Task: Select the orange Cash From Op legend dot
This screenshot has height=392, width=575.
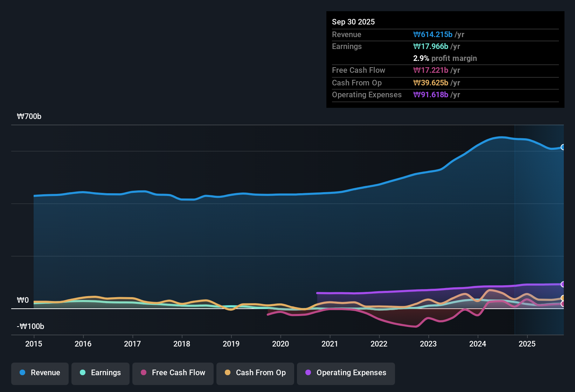Action: [x=228, y=373]
